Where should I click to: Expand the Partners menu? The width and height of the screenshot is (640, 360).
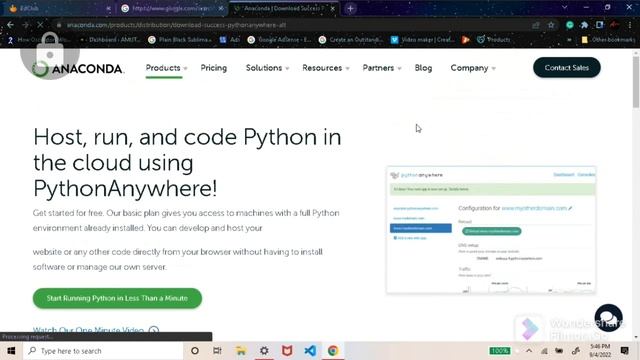(382, 68)
